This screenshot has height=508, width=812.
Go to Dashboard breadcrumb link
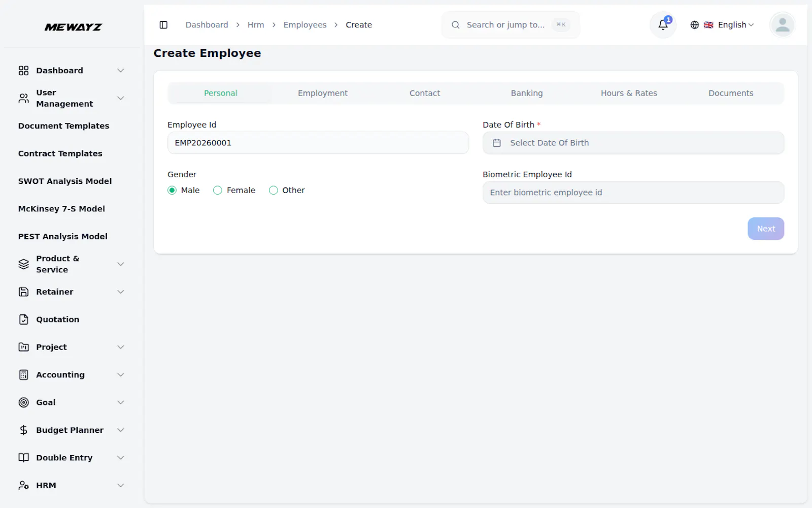coord(207,25)
